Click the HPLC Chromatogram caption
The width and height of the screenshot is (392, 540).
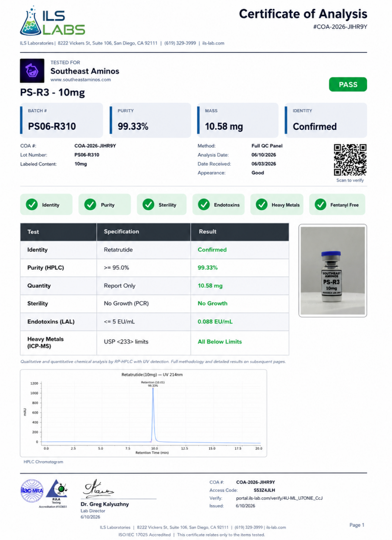(x=44, y=462)
